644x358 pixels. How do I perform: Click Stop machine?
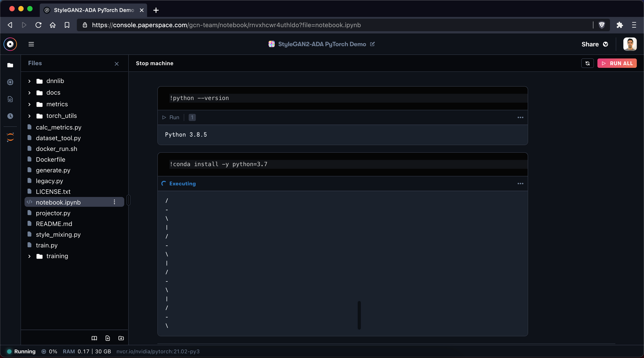pos(155,63)
